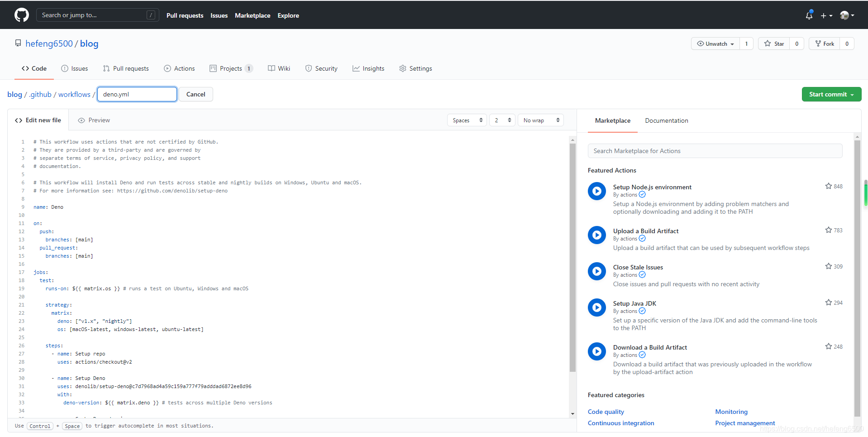Click the stargazers count 0

click(796, 43)
